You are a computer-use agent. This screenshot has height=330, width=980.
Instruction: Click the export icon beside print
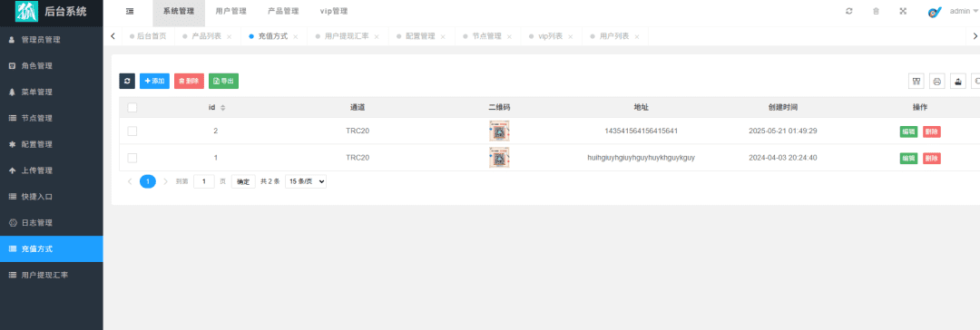click(958, 82)
